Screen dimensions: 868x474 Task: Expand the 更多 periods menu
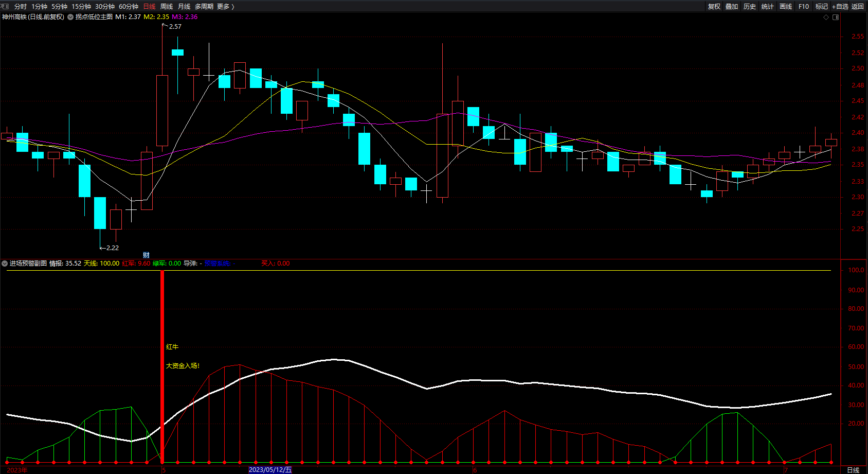(x=225, y=6)
